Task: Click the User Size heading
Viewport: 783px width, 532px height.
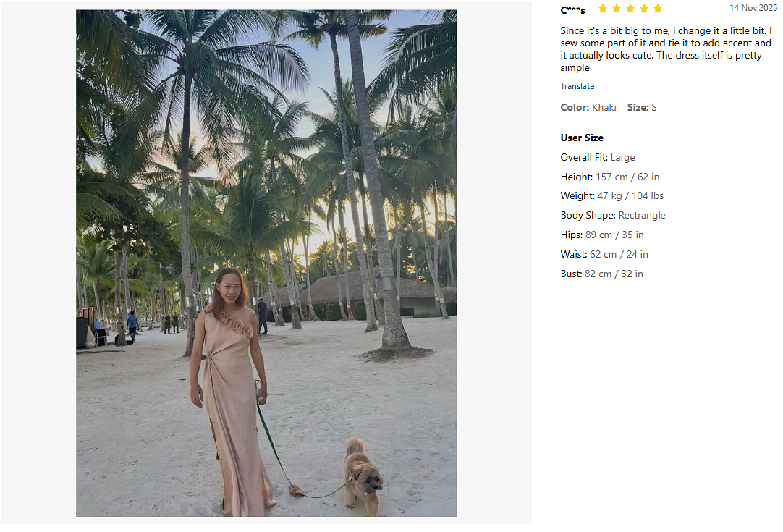Action: [582, 138]
